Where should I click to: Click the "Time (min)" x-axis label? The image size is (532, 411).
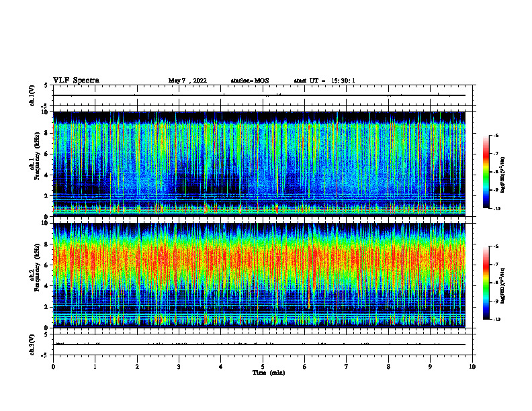tap(269, 373)
